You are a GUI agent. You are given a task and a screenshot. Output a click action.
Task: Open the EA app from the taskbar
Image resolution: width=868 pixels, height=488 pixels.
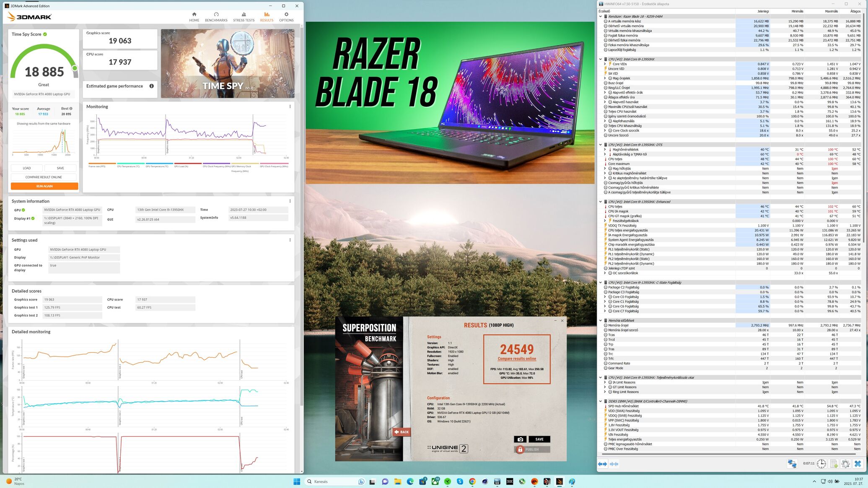point(534,481)
